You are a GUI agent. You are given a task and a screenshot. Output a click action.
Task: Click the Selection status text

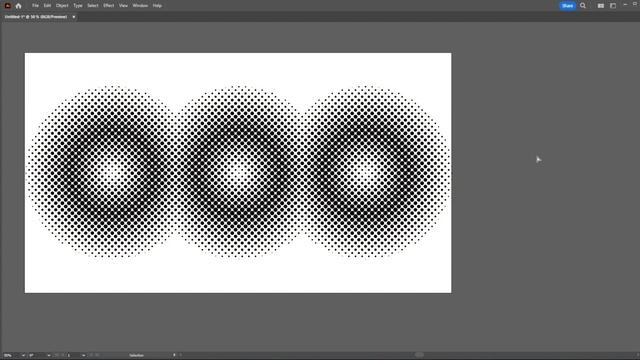[136, 355]
